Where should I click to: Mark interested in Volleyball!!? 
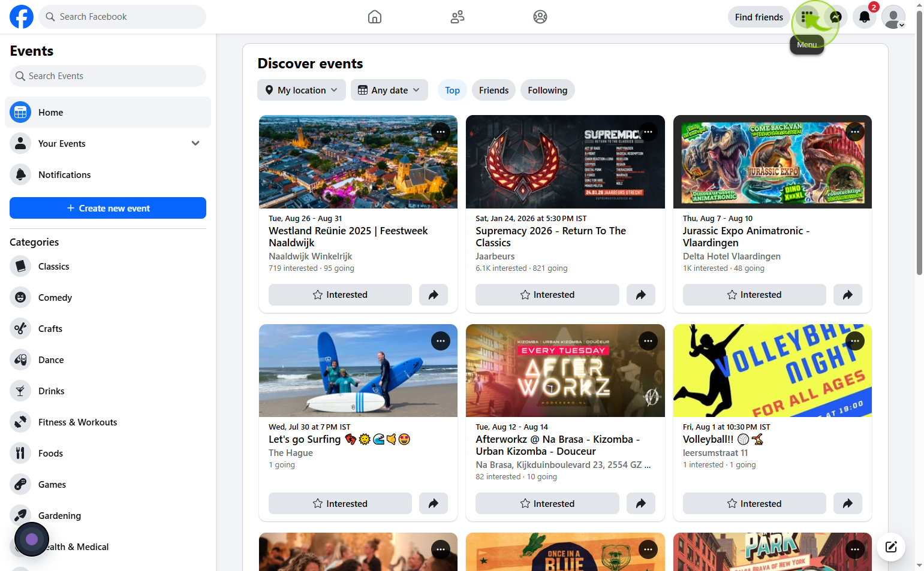point(754,503)
